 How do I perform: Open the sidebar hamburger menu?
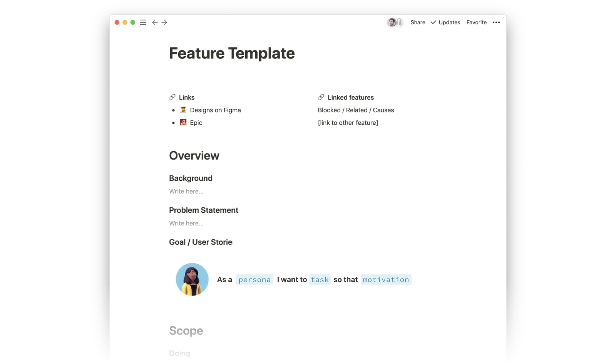coord(143,22)
